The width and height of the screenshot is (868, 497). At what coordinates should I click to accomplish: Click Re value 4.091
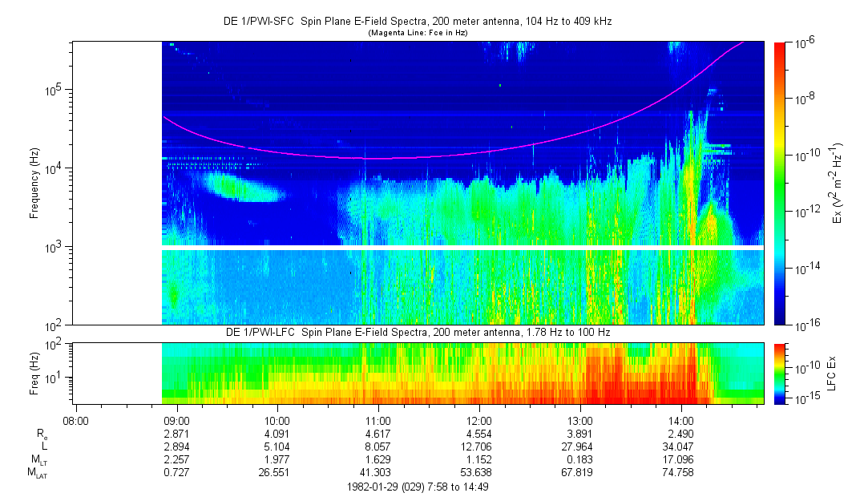click(x=277, y=434)
